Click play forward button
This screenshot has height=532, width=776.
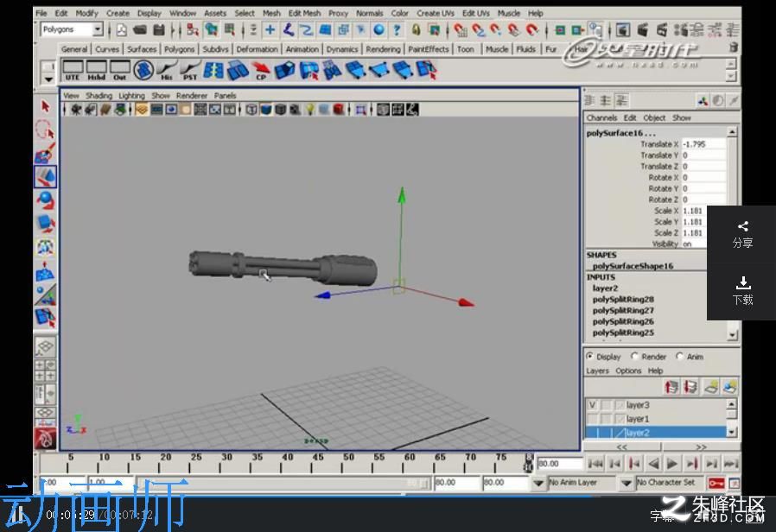pyautogui.click(x=672, y=464)
